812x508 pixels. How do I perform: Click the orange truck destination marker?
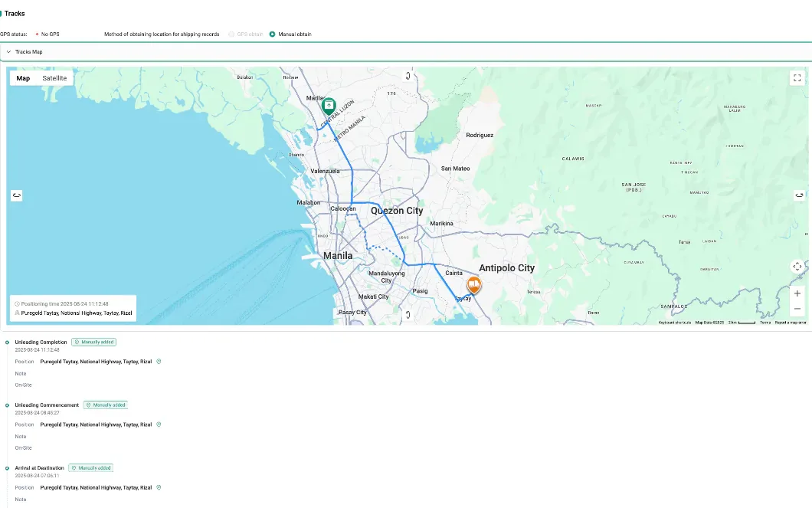coord(474,285)
